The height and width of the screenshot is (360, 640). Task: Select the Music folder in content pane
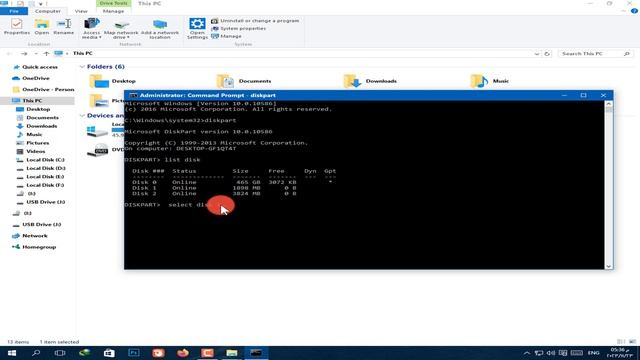pos(490,81)
